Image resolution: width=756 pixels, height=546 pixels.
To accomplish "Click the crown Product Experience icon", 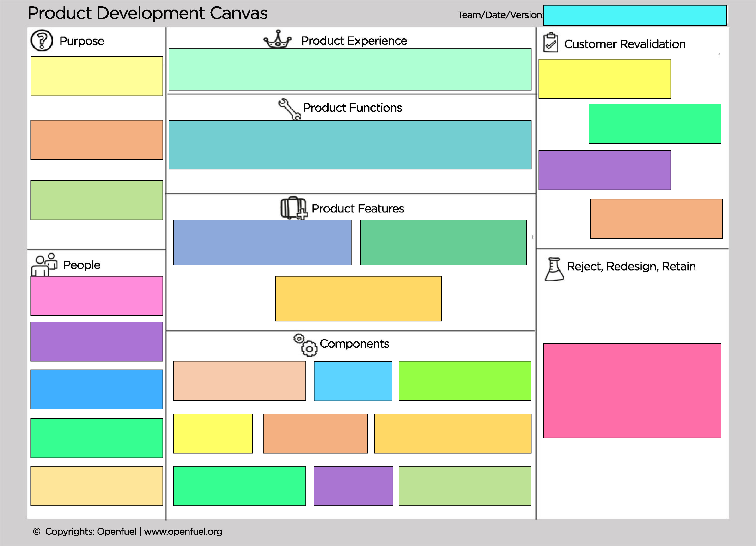I will (277, 40).
